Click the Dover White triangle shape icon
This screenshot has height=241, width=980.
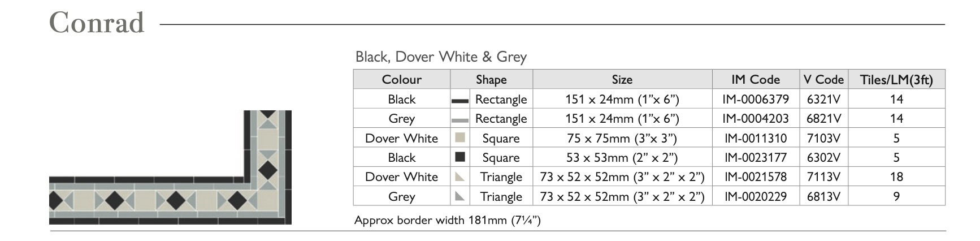click(460, 177)
